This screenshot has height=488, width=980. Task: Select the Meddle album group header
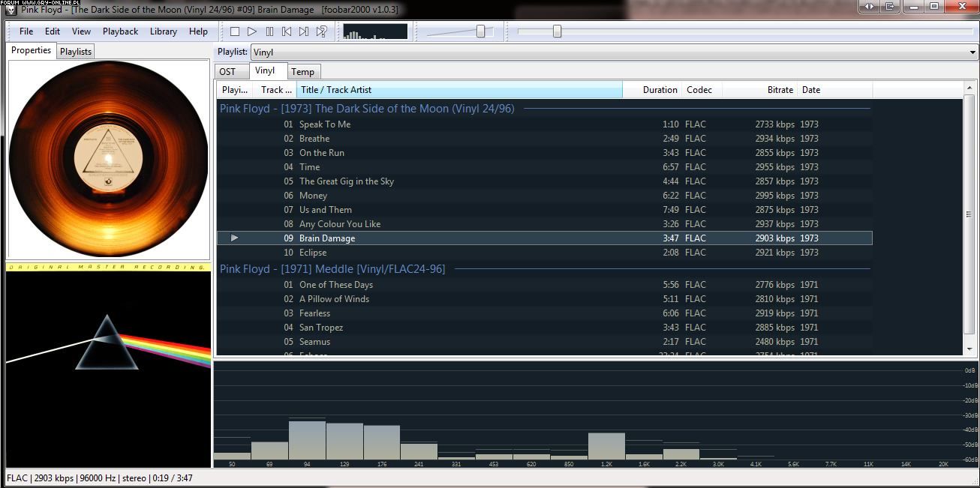tap(545, 269)
